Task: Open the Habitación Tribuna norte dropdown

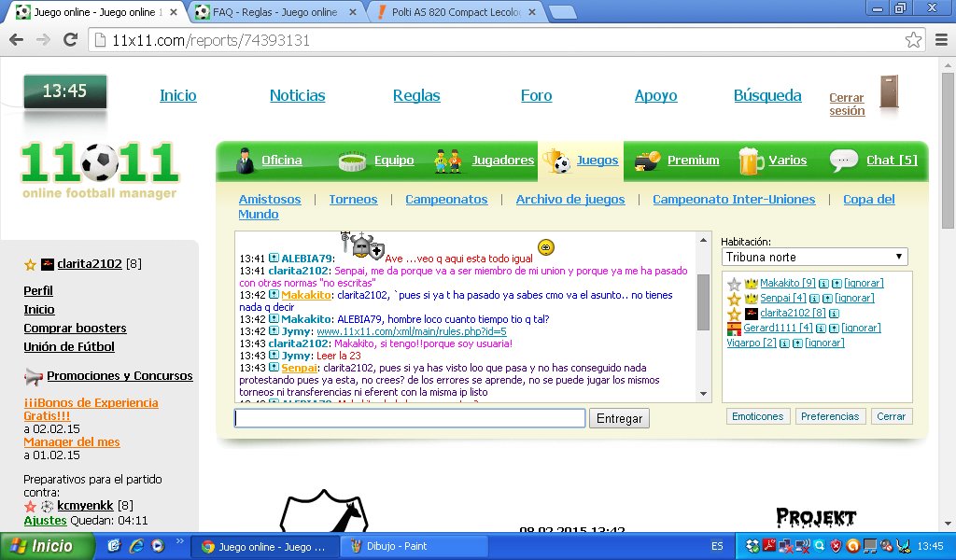Action: [x=814, y=257]
